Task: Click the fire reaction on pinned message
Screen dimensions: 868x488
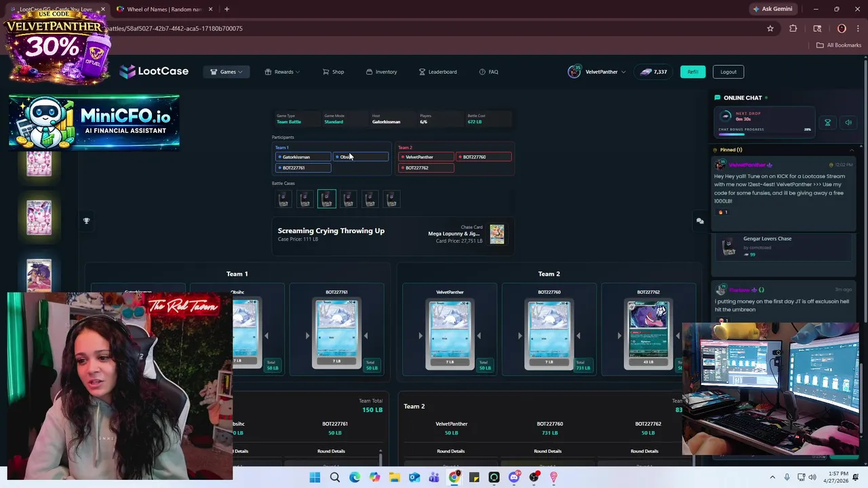Action: [x=723, y=212]
